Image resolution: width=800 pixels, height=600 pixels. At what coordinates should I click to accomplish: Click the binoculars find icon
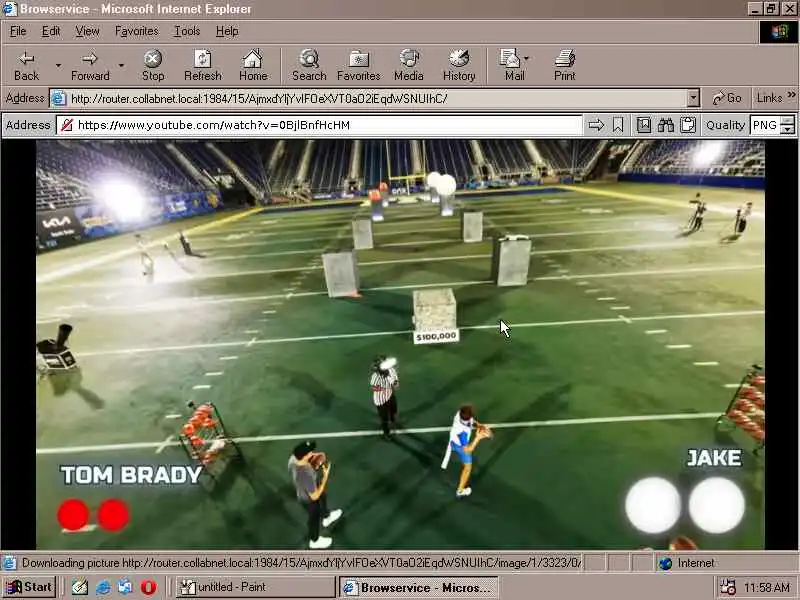click(x=665, y=125)
